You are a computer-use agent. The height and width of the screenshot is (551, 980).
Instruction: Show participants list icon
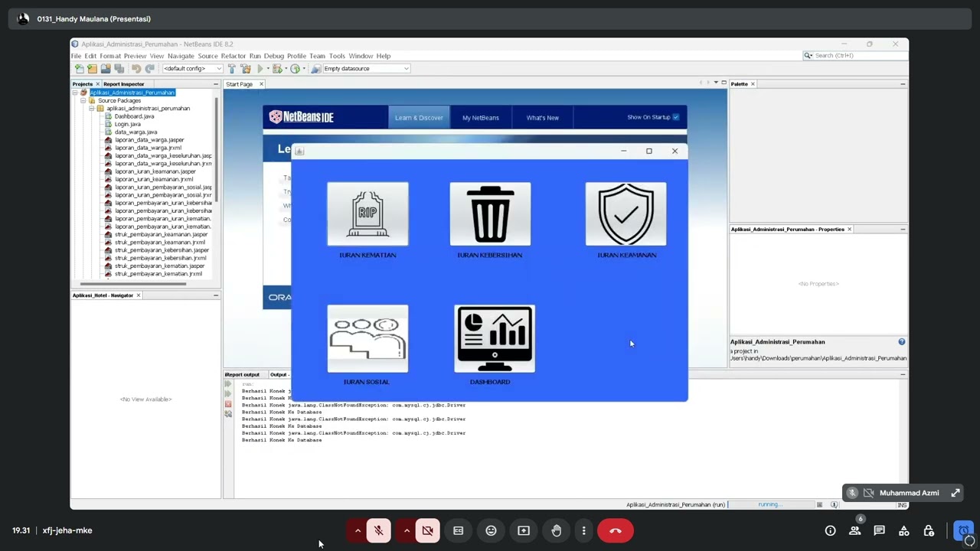tap(854, 530)
